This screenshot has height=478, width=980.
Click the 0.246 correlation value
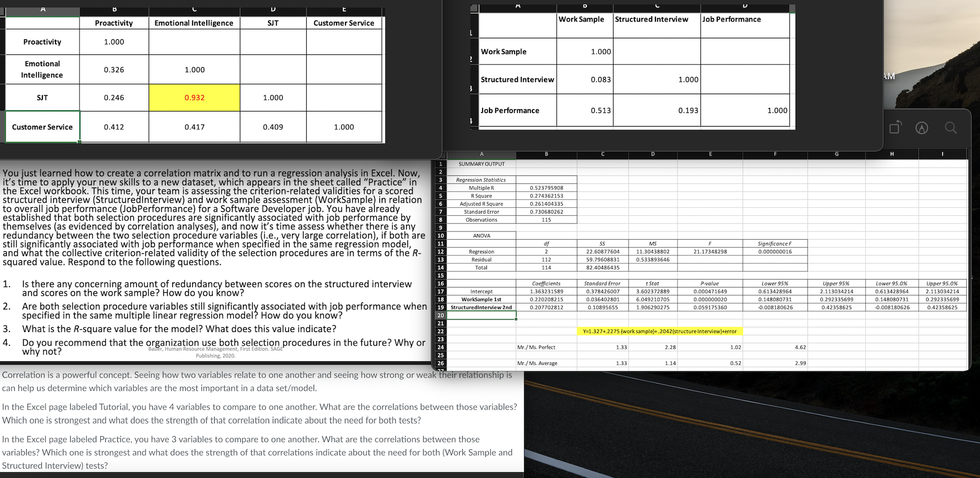click(x=114, y=97)
